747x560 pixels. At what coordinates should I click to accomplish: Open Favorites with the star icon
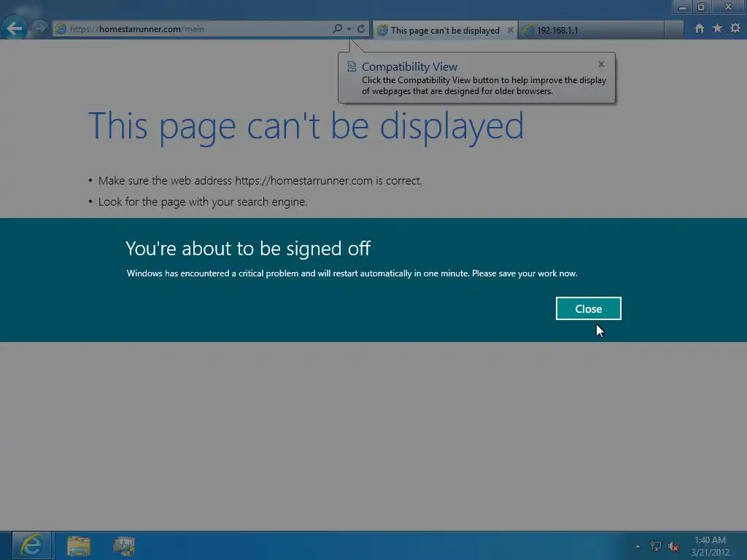pyautogui.click(x=717, y=28)
